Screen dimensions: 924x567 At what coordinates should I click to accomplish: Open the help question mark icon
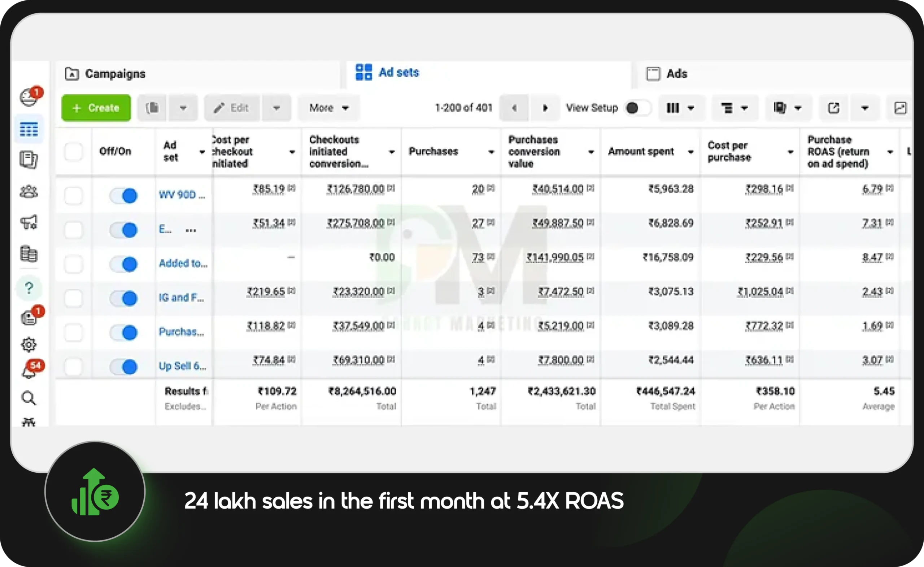tap(29, 288)
